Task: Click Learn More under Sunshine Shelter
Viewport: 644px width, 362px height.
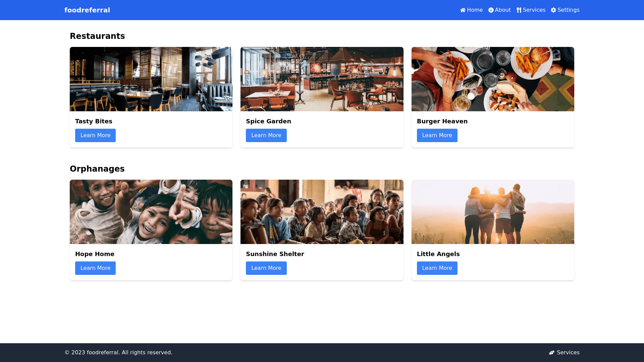Action: [266, 268]
